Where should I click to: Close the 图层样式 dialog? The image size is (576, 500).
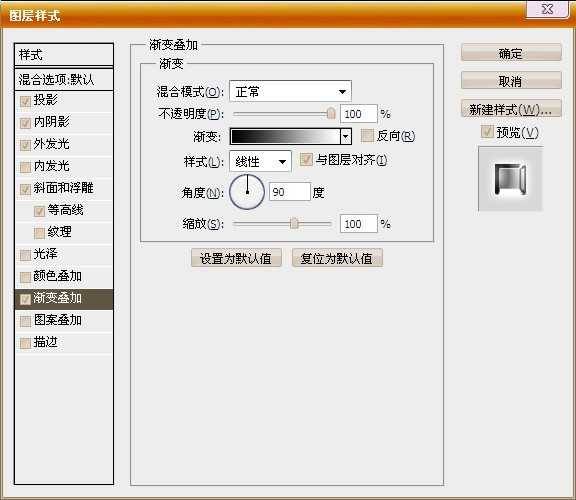(x=547, y=9)
